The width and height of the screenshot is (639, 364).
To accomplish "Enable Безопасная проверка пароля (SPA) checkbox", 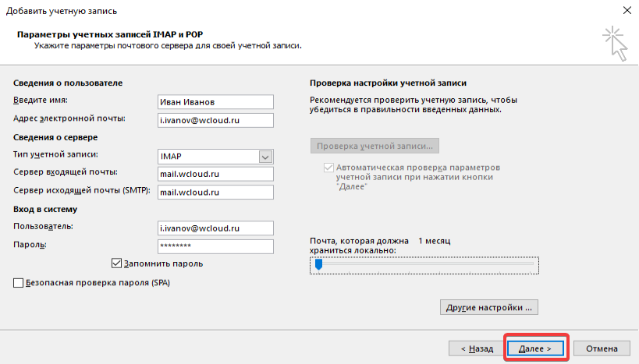I will point(19,283).
